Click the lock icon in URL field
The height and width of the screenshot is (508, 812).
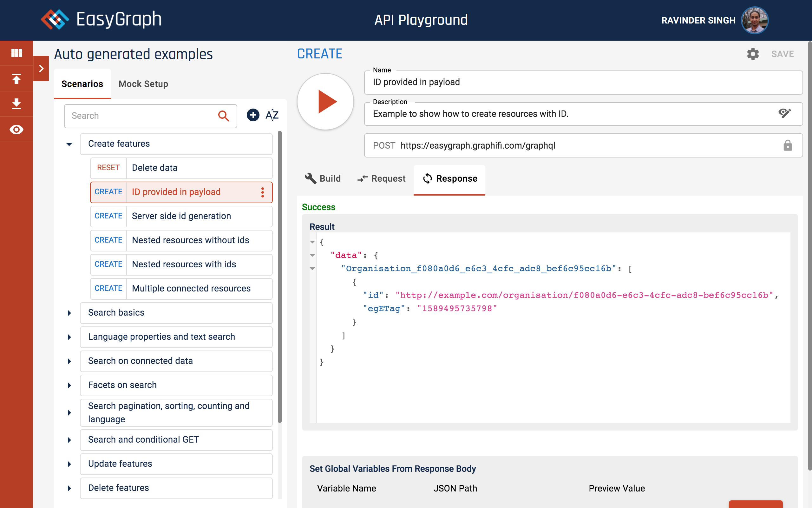point(788,145)
